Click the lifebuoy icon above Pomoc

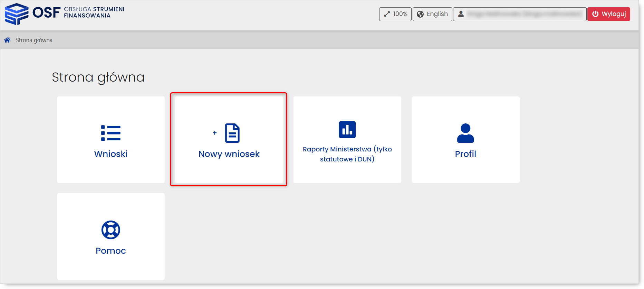tap(111, 230)
